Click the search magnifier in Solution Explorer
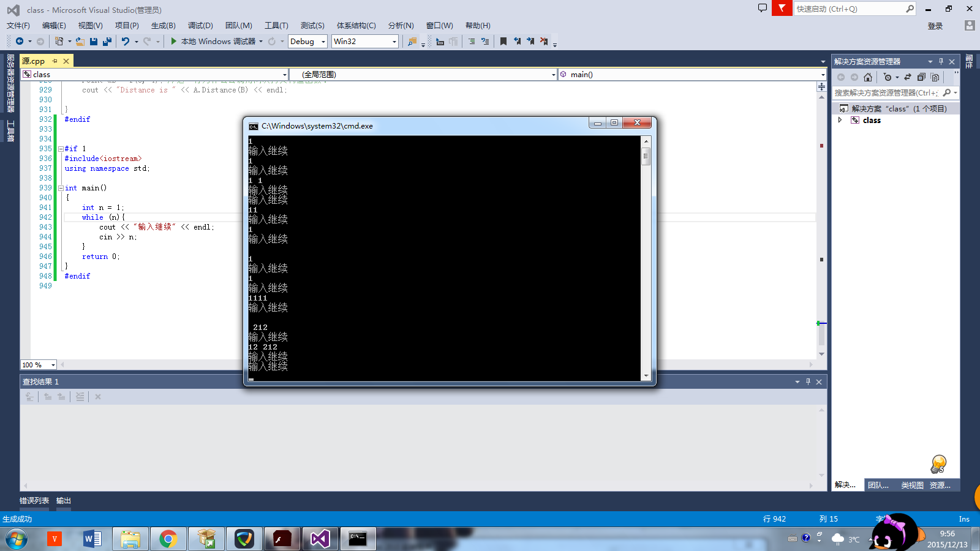The width and height of the screenshot is (980, 551). [x=947, y=92]
